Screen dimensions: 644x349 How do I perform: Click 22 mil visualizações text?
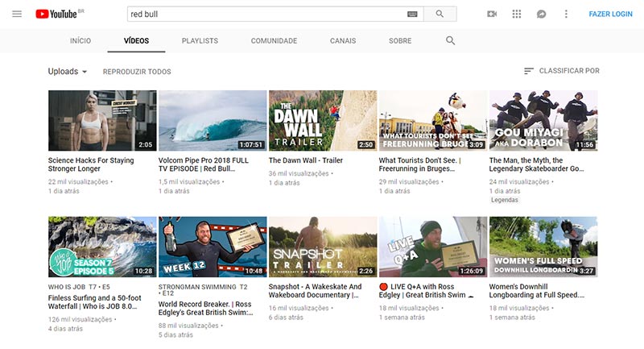coord(78,181)
